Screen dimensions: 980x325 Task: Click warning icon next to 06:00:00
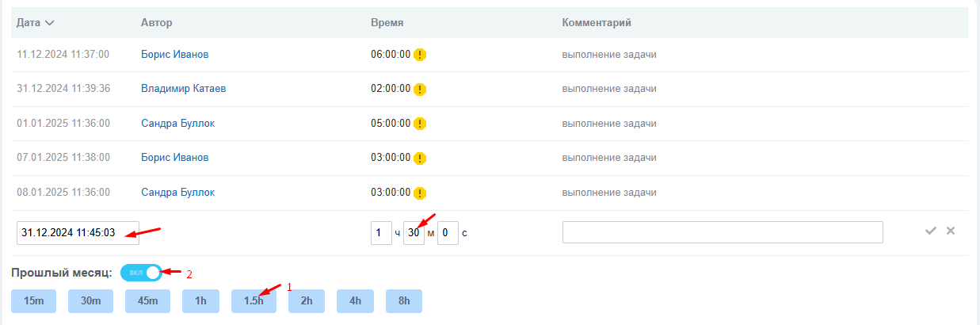click(x=420, y=55)
